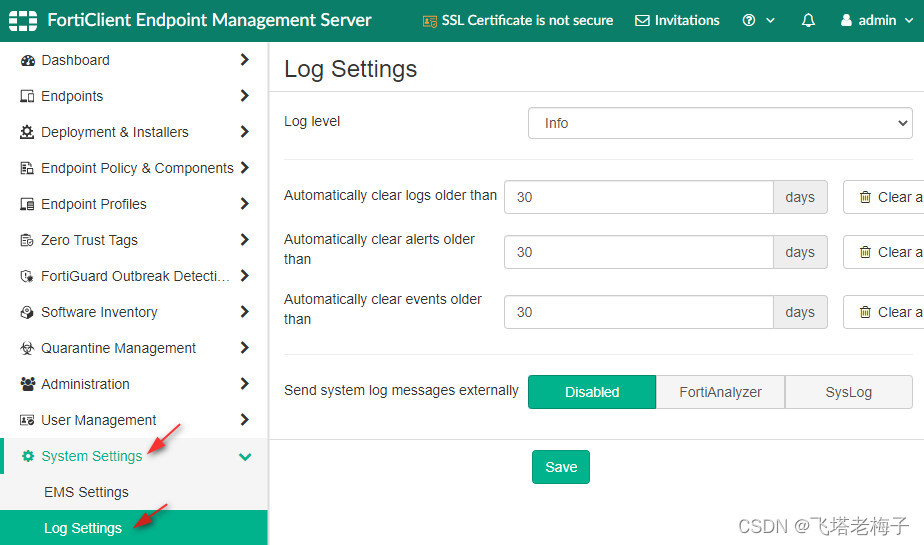Click the Software Inventory icon
This screenshot has width=924, height=545.
tap(27, 312)
